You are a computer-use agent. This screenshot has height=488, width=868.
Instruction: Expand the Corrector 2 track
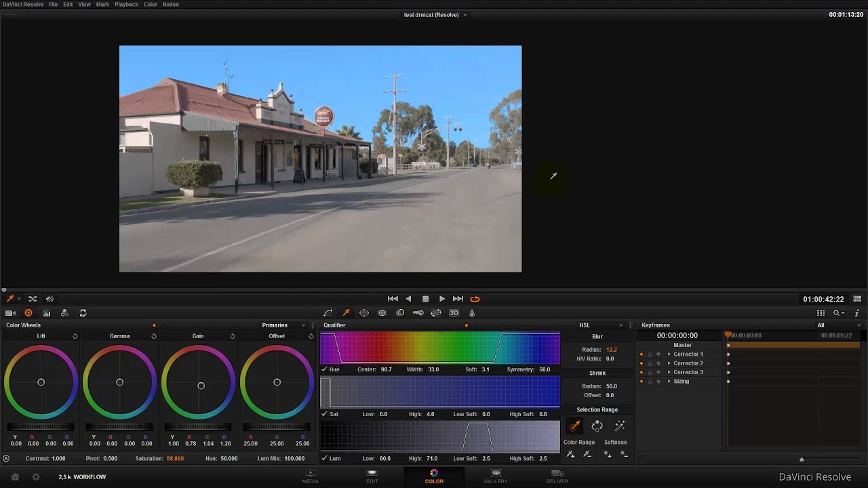point(669,363)
